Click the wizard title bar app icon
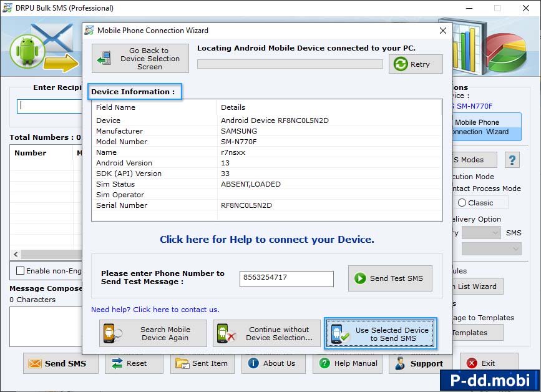This screenshot has height=392, width=541. [x=89, y=31]
